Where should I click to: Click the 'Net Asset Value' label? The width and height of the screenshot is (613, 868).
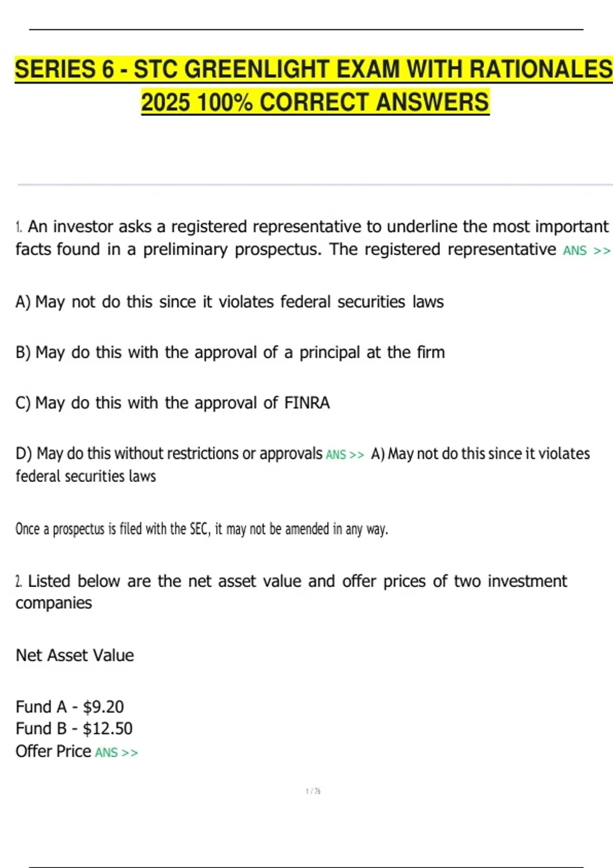(75, 655)
